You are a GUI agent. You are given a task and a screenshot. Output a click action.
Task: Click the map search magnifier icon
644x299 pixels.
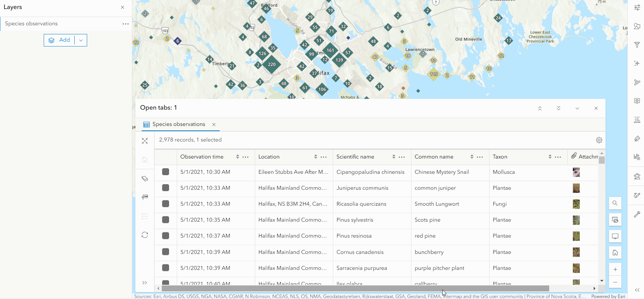click(615, 203)
